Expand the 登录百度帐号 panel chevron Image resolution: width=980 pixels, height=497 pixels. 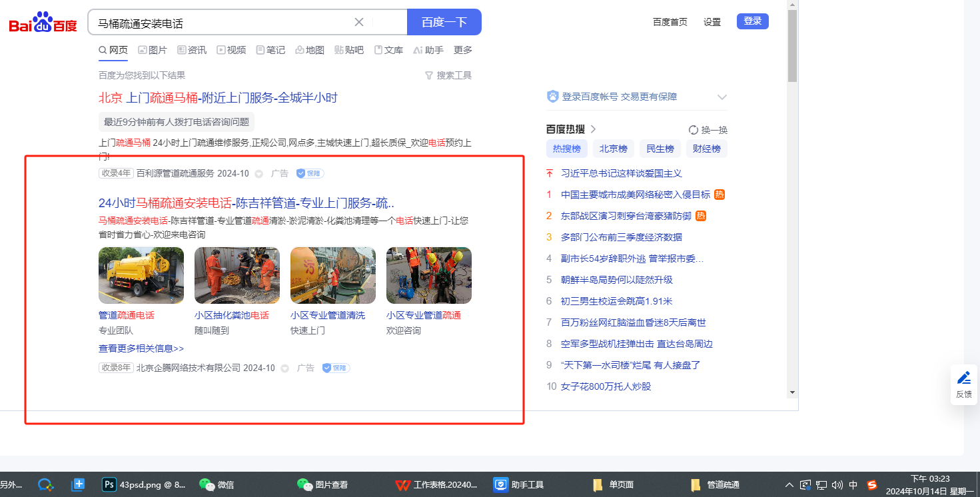pyautogui.click(x=722, y=97)
